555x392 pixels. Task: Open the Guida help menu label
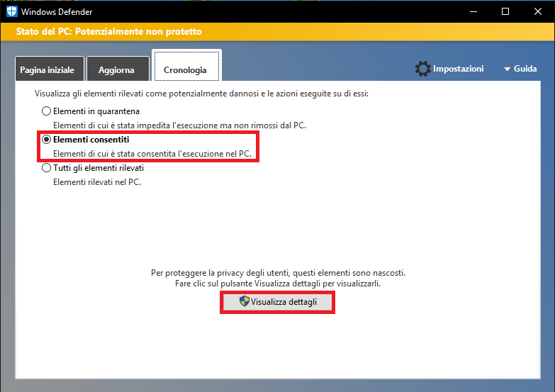(x=525, y=69)
